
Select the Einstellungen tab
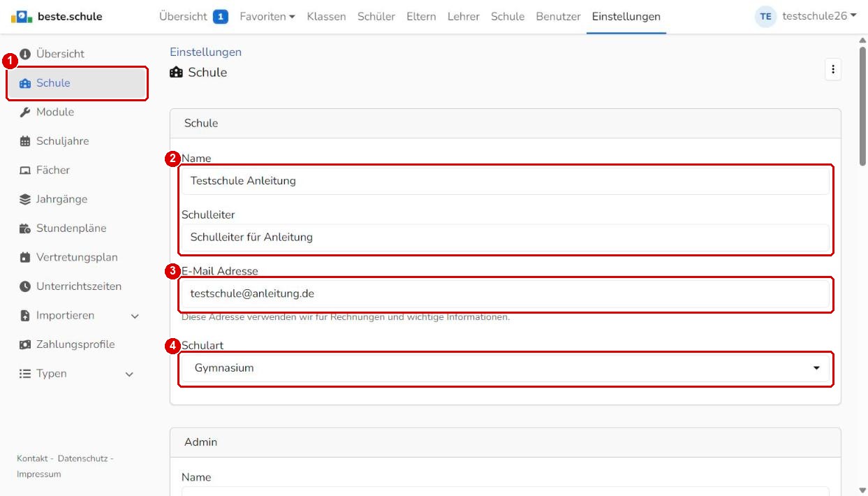click(x=626, y=17)
